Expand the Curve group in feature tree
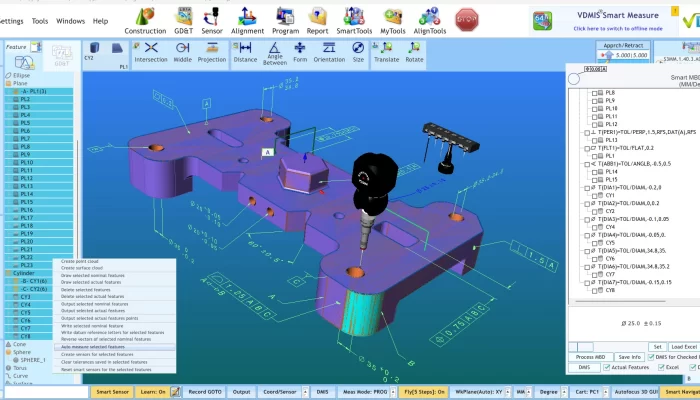The height and width of the screenshot is (400, 700). coord(8,376)
